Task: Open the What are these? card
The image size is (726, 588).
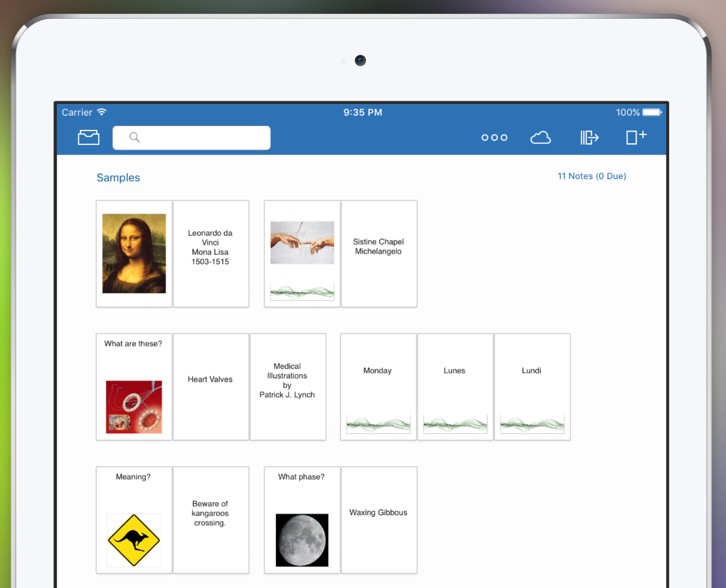Action: pyautogui.click(x=134, y=387)
